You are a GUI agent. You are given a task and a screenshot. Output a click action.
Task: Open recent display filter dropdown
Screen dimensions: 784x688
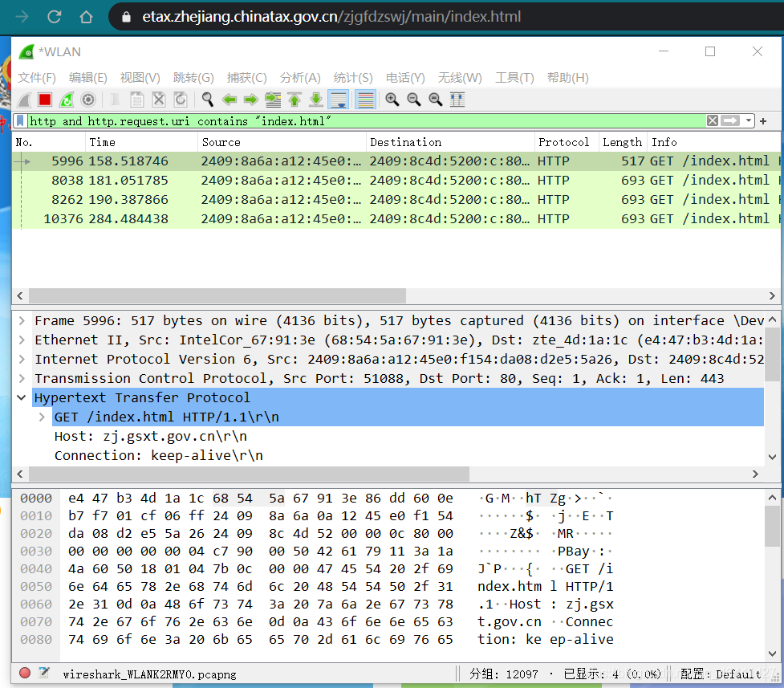tap(748, 121)
